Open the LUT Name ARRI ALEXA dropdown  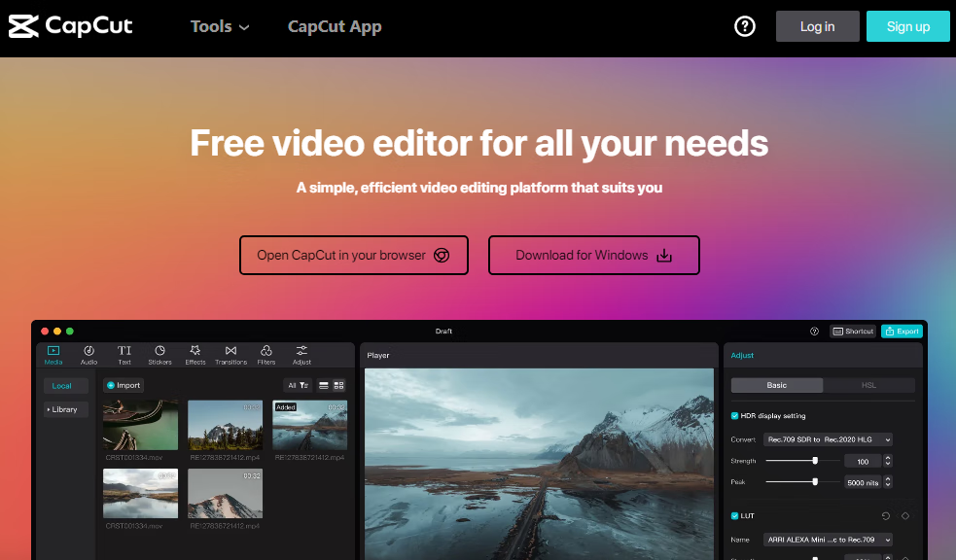pos(828,540)
